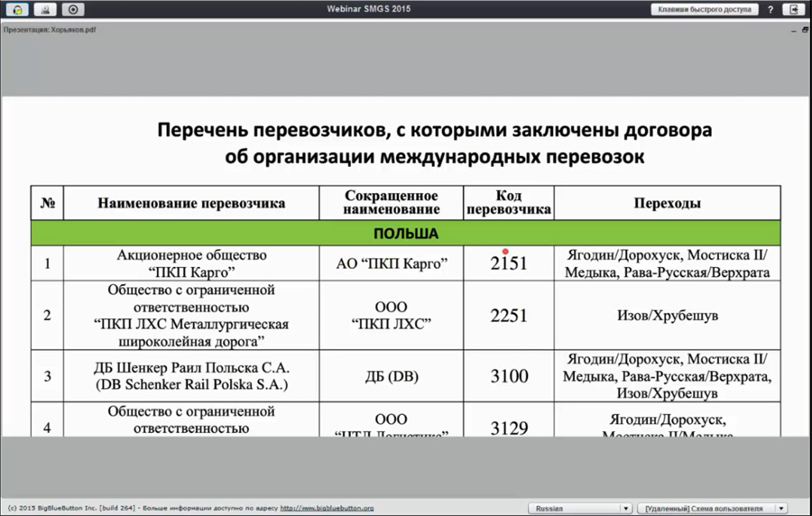Expand the Схема пользователя layout dropdown

(704, 509)
